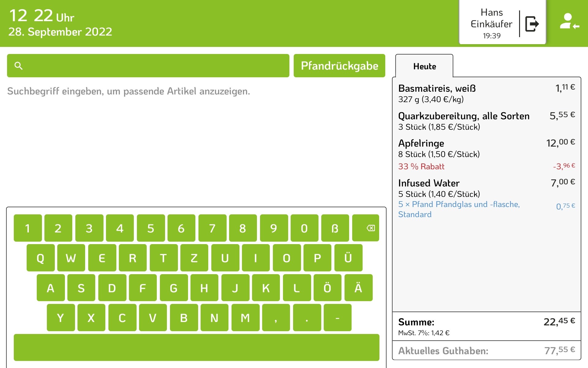The image size is (588, 368).
Task: Tap the ß key on keyboard
Action: pyautogui.click(x=335, y=228)
